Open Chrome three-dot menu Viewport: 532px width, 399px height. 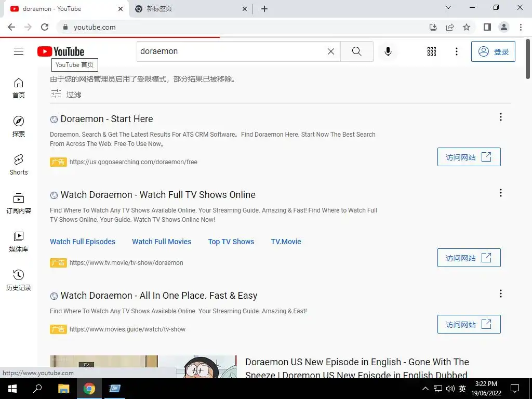[521, 27]
